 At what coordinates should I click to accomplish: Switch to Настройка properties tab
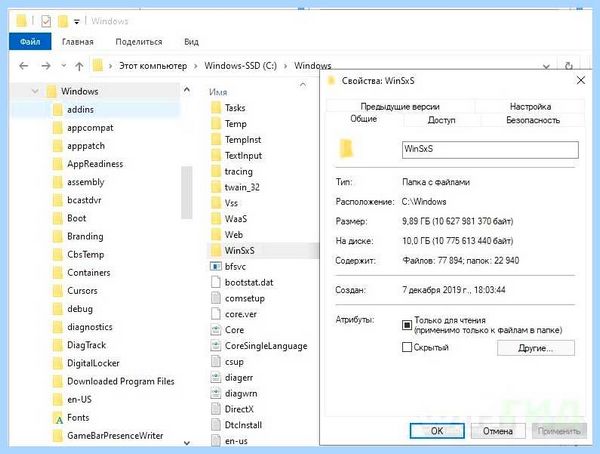pos(530,106)
